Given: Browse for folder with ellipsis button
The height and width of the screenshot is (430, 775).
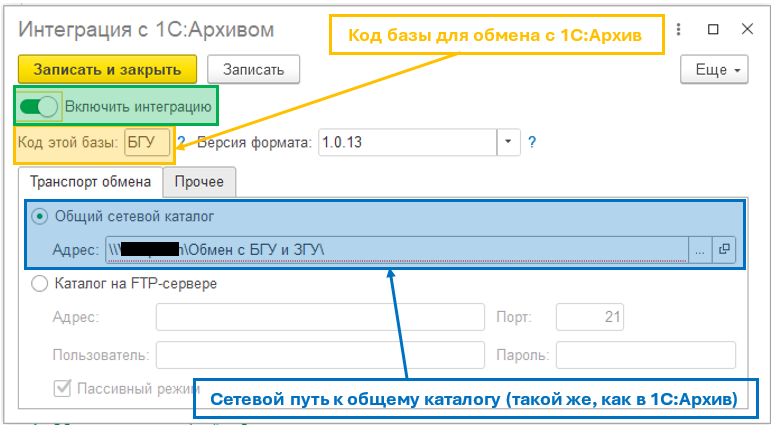Looking at the screenshot, I should 700,250.
